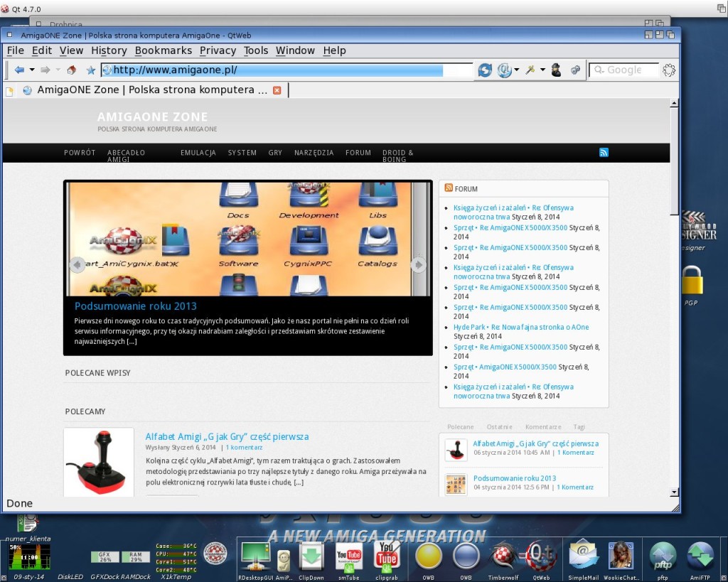Image resolution: width=728 pixels, height=582 pixels.
Task: Select the numer_klienta desktop file icon
Action: (x=28, y=524)
